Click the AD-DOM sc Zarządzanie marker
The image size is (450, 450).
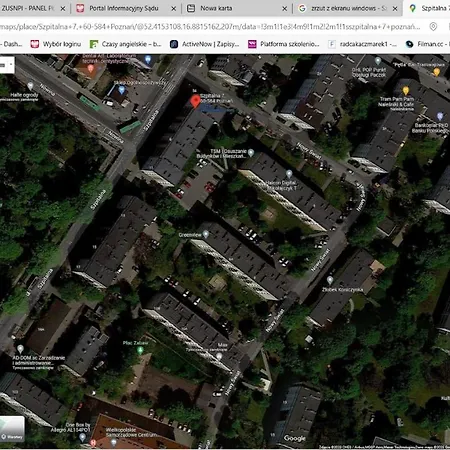click(20, 349)
